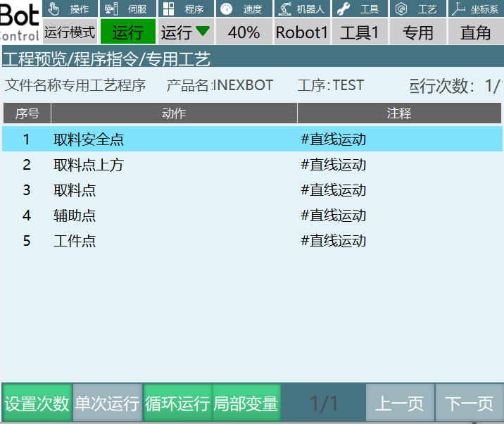Click the wrench icon beside 工具
This screenshot has height=424, width=504.
[x=344, y=9]
